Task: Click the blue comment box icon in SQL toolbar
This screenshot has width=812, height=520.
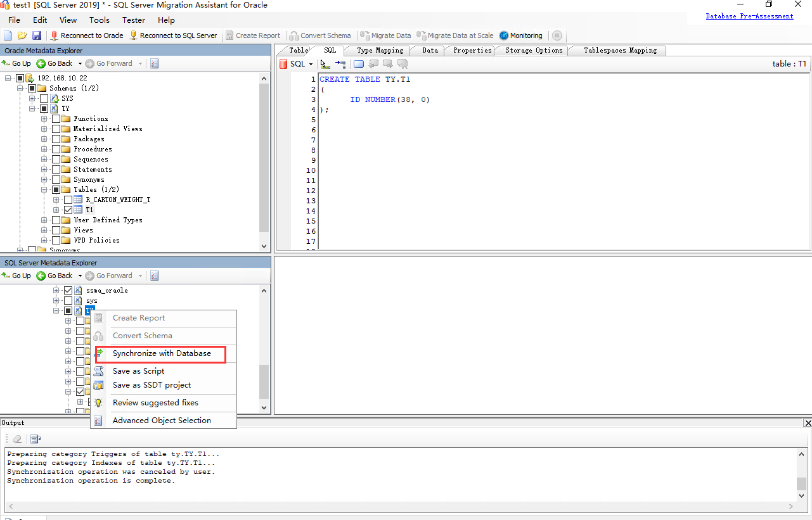Action: coord(359,63)
